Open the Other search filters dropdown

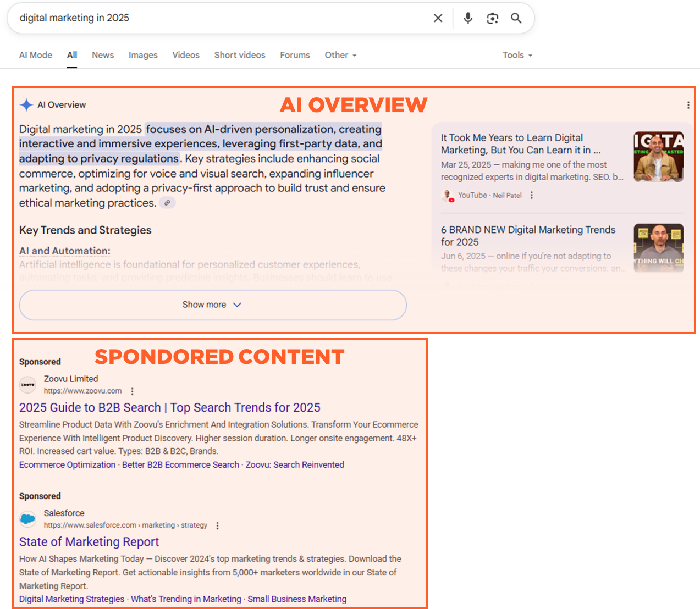(340, 55)
